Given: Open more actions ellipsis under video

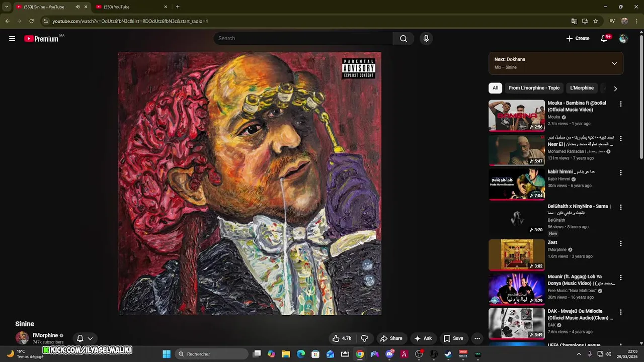Looking at the screenshot, I should (477, 338).
